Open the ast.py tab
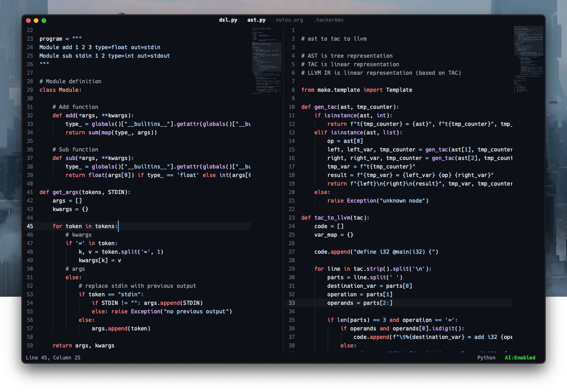 256,20
